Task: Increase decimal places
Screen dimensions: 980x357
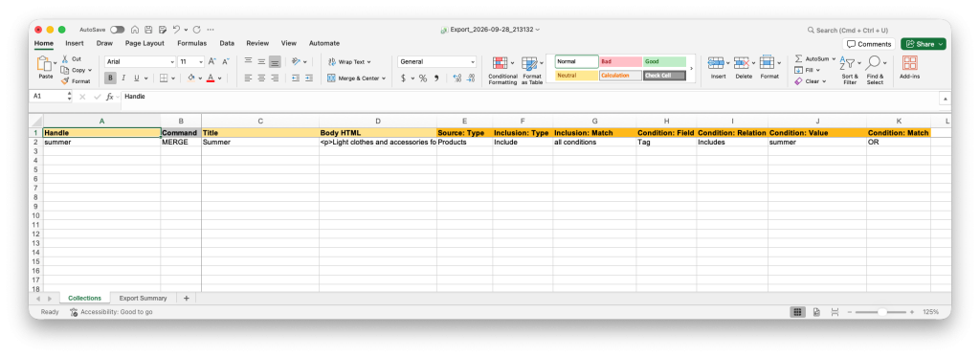Action: pyautogui.click(x=457, y=78)
